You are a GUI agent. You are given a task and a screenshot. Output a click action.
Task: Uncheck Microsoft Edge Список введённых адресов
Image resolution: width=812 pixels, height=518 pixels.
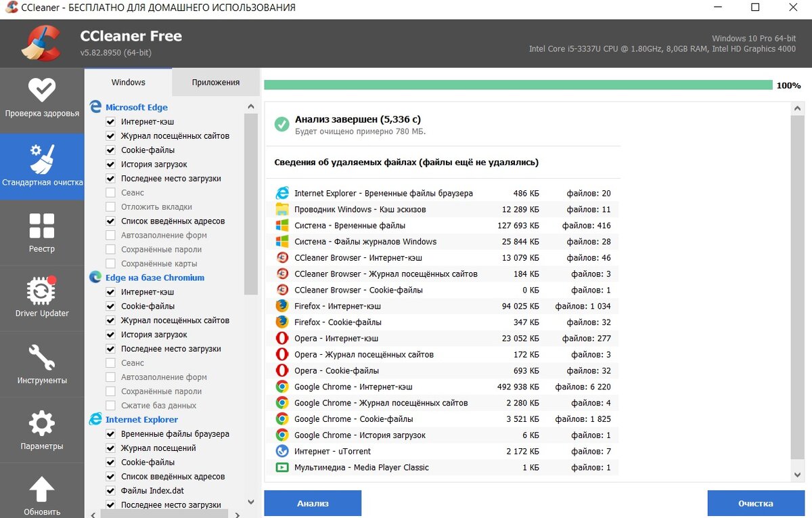[x=110, y=221]
